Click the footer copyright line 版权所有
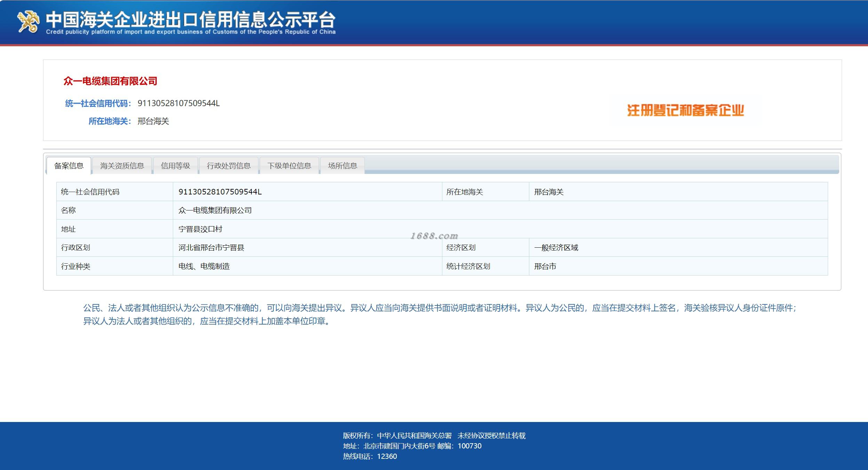The height and width of the screenshot is (470, 868). pyautogui.click(x=434, y=435)
